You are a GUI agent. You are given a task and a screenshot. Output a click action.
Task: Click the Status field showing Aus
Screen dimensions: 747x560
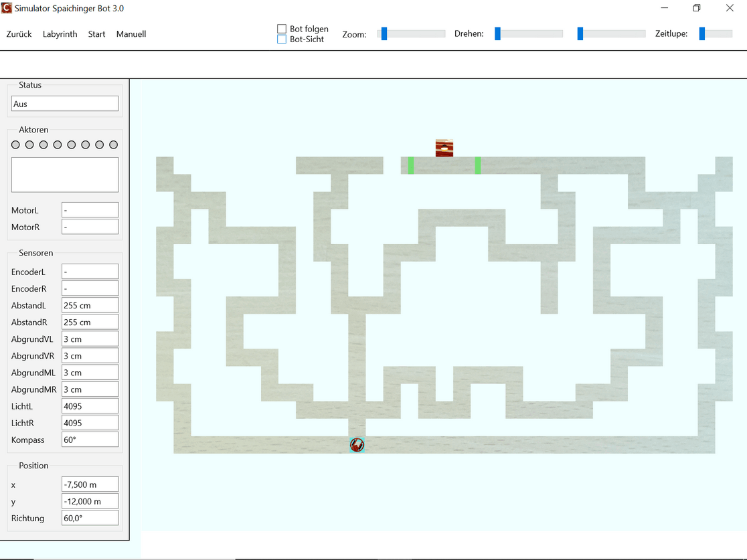point(65,104)
